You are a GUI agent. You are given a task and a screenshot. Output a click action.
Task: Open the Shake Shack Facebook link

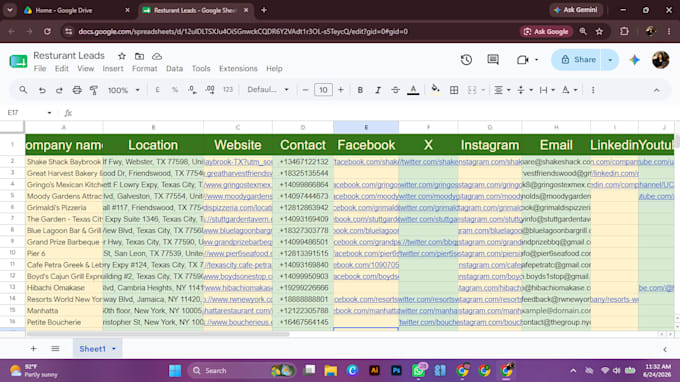[366, 162]
